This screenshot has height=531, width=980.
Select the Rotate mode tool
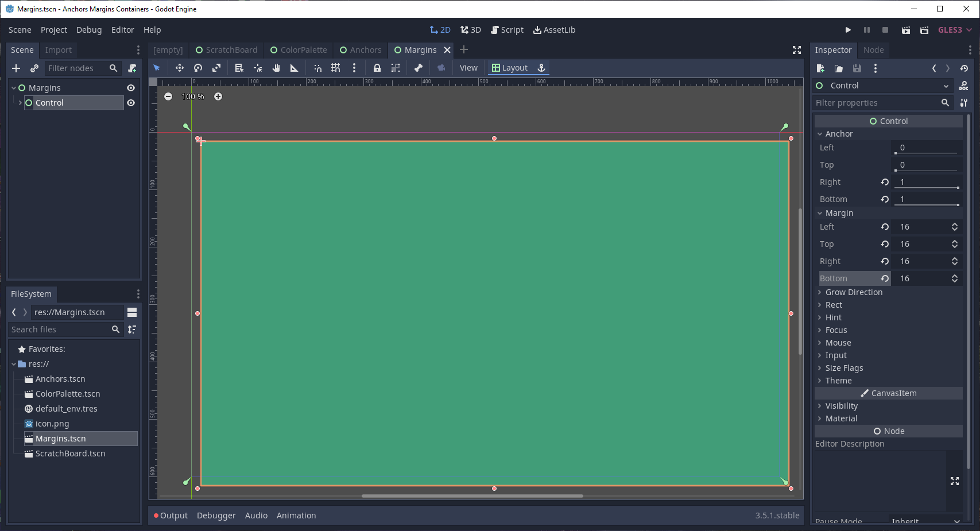coord(198,68)
